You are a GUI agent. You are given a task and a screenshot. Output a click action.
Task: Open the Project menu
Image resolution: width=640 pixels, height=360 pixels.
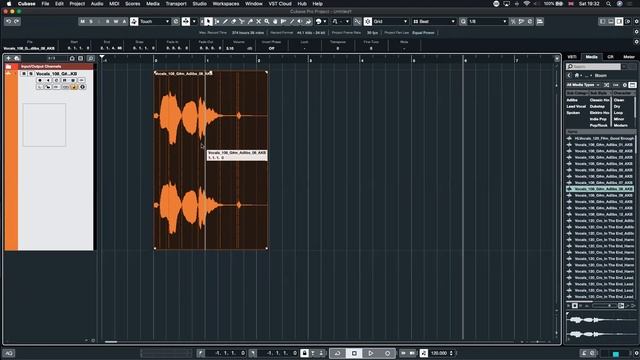click(77, 4)
